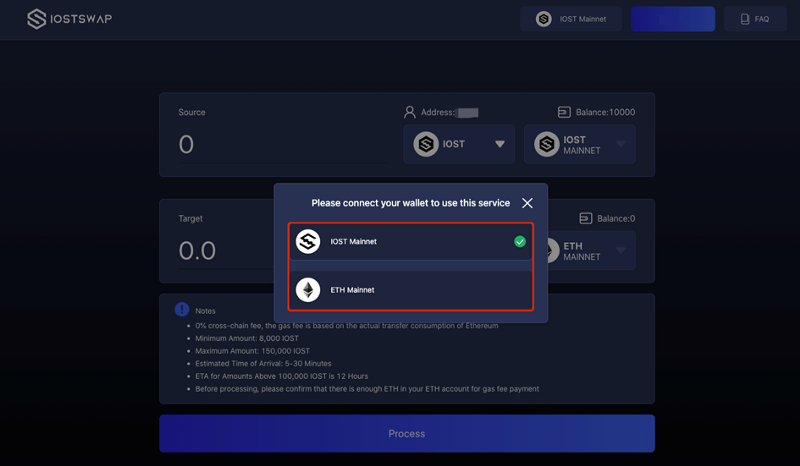
Task: Click the 'Balance:0' text in Target
Action: click(616, 218)
